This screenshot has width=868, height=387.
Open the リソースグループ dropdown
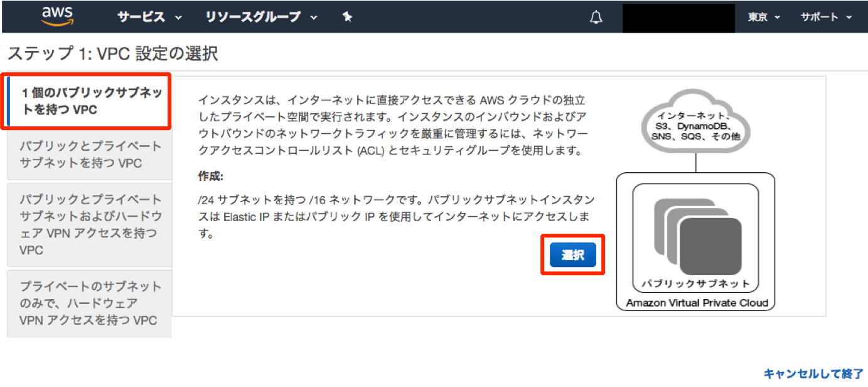click(x=262, y=18)
